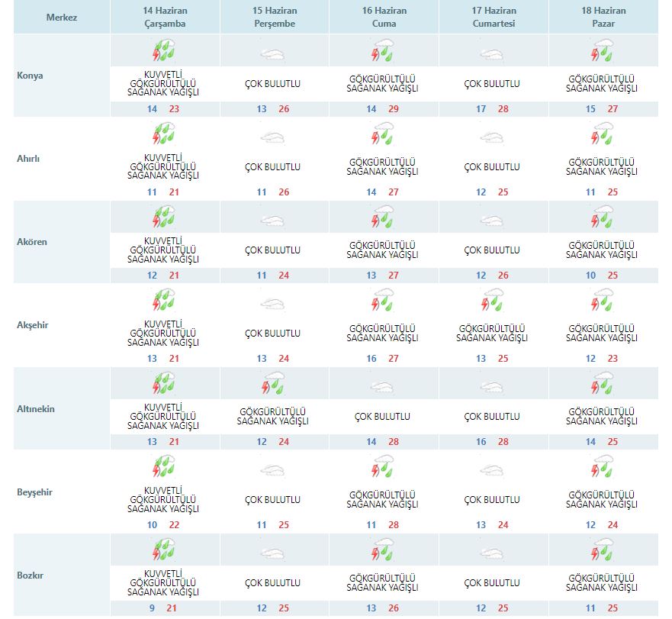Click Beyşehir's storm icon for 18 Haziran Pazar
Image resolution: width=672 pixels, height=619 pixels.
[603, 469]
